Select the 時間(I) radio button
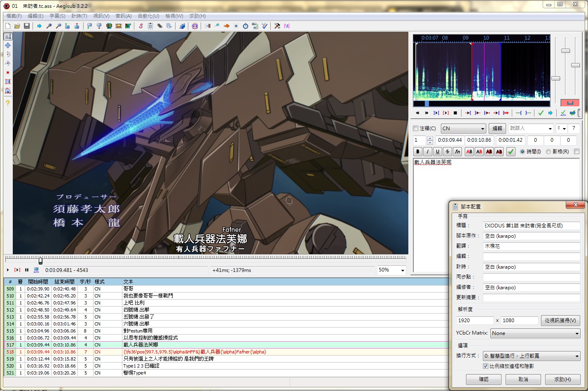Image resolution: width=588 pixels, height=391 pixels. [x=522, y=152]
